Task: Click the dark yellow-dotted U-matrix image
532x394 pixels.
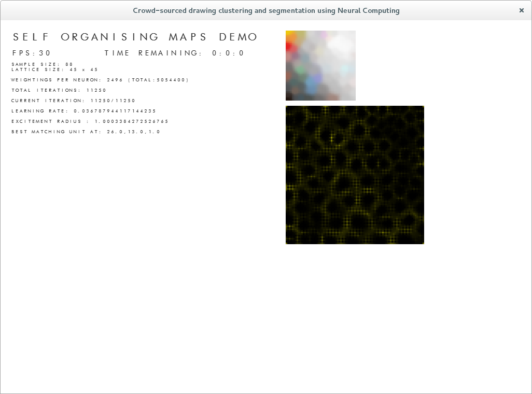Action: click(x=355, y=175)
